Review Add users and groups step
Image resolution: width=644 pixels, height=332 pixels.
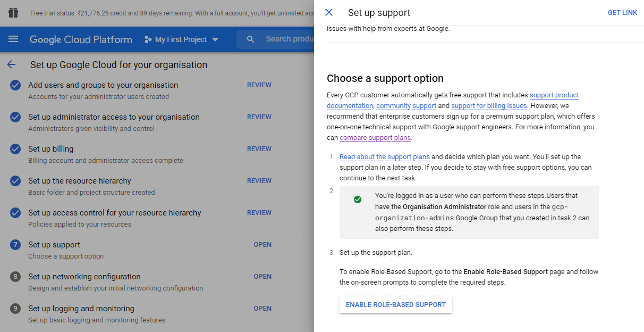[x=259, y=85]
